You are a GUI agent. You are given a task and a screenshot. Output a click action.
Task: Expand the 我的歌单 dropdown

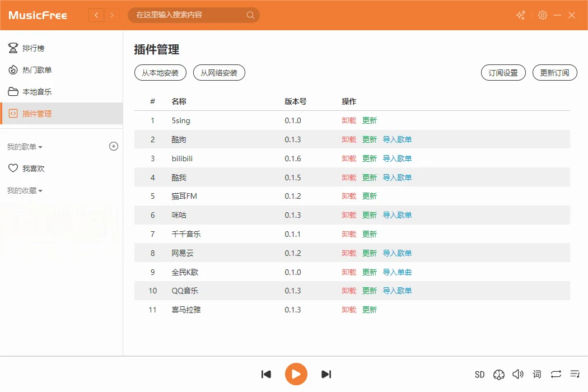click(26, 146)
